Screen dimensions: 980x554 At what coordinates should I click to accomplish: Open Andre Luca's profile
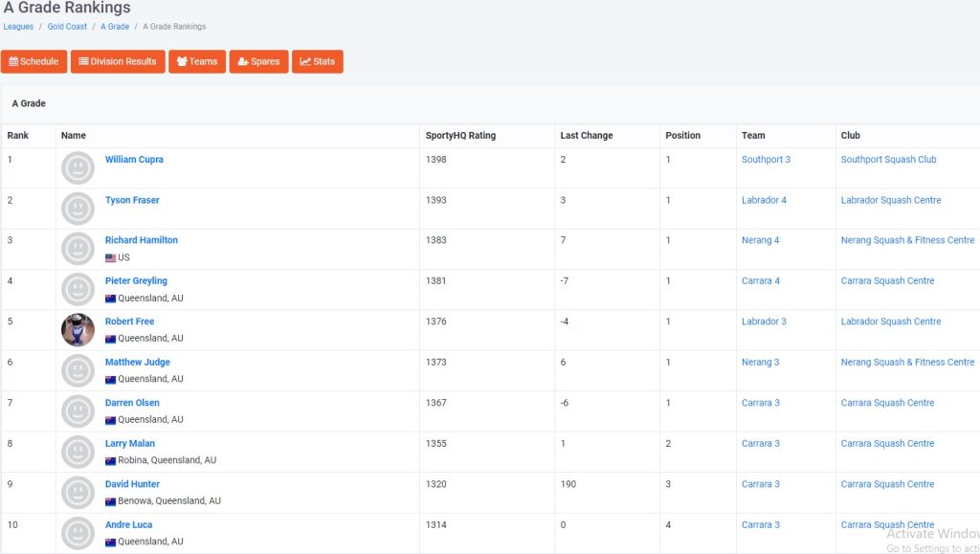(x=129, y=524)
